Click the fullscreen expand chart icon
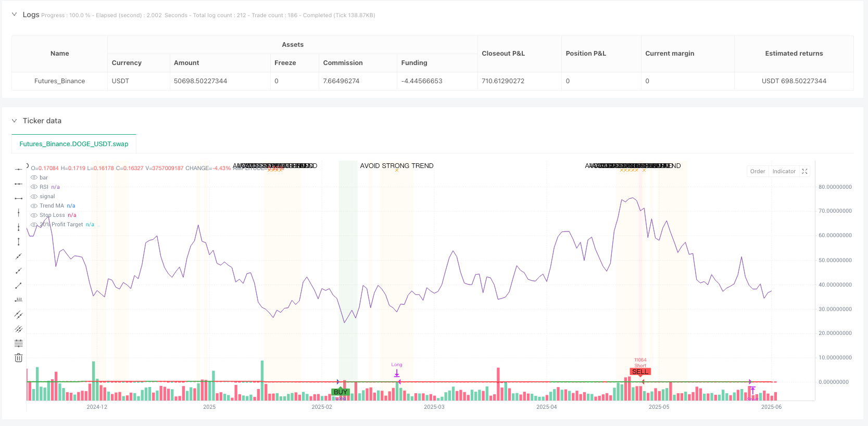This screenshot has height=426, width=868. click(804, 171)
